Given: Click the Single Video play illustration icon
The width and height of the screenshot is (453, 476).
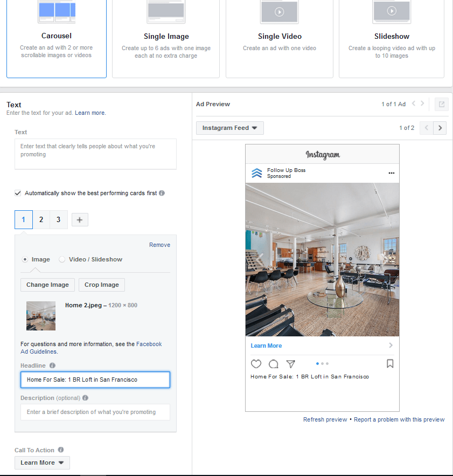Looking at the screenshot, I should (280, 12).
